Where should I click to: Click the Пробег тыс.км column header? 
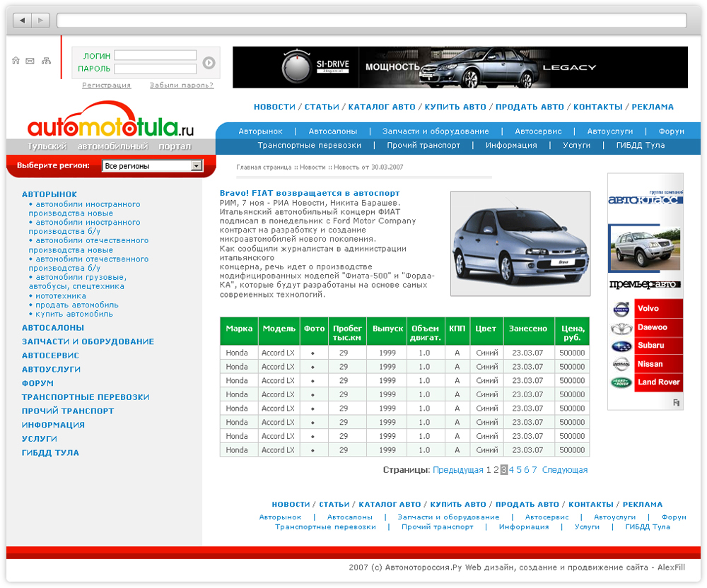pos(347,333)
